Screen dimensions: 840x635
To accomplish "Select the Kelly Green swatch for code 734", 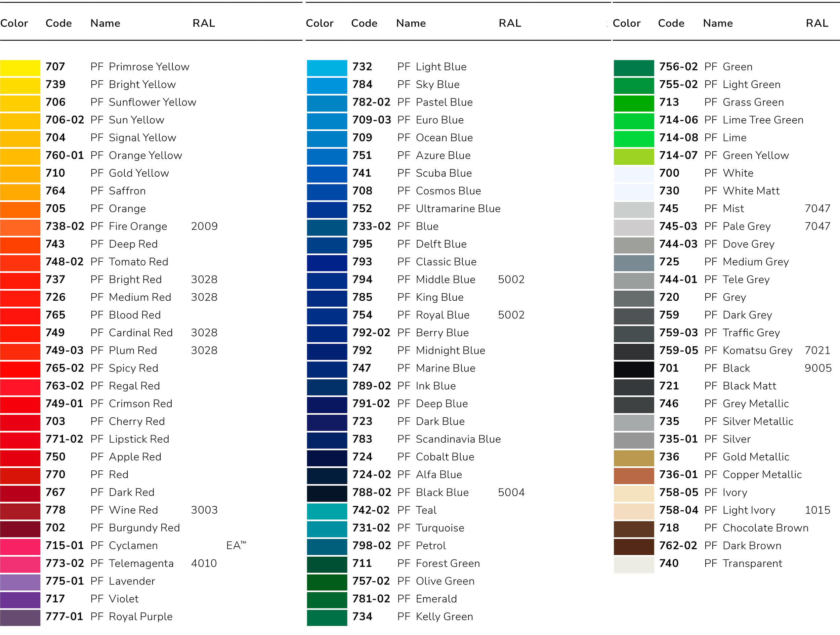I will pos(327,618).
